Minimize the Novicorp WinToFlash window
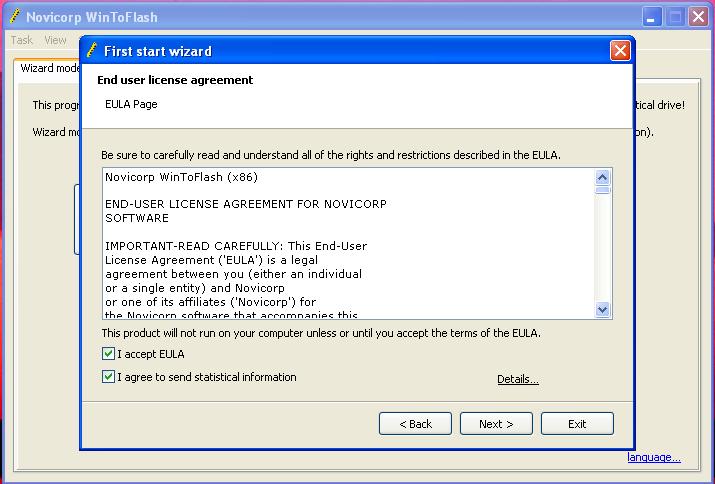 [652, 17]
